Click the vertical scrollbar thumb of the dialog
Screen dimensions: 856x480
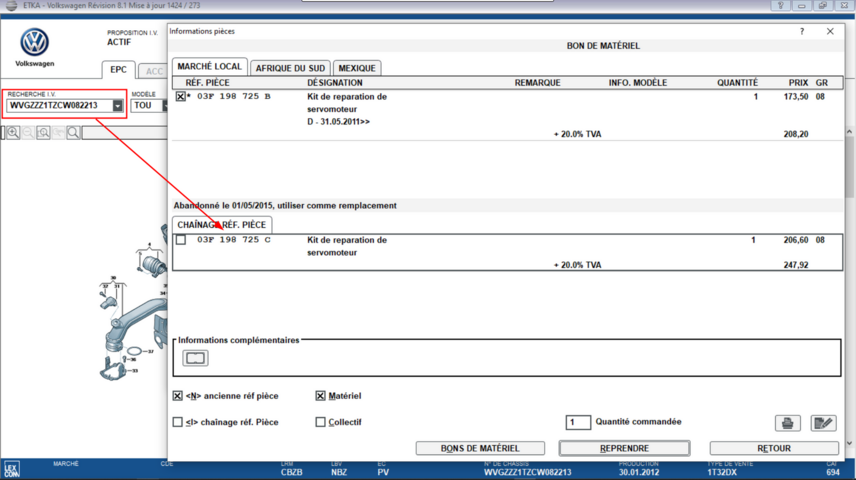pos(849,168)
